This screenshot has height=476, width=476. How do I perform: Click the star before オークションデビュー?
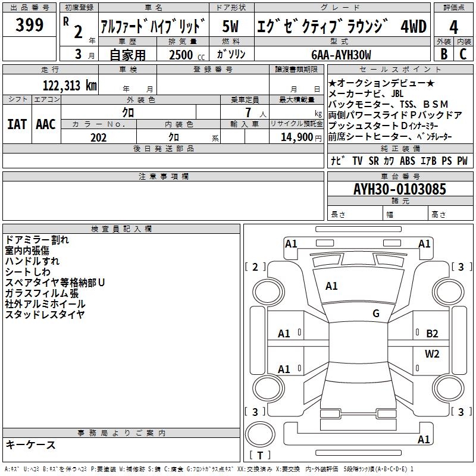tap(333, 82)
